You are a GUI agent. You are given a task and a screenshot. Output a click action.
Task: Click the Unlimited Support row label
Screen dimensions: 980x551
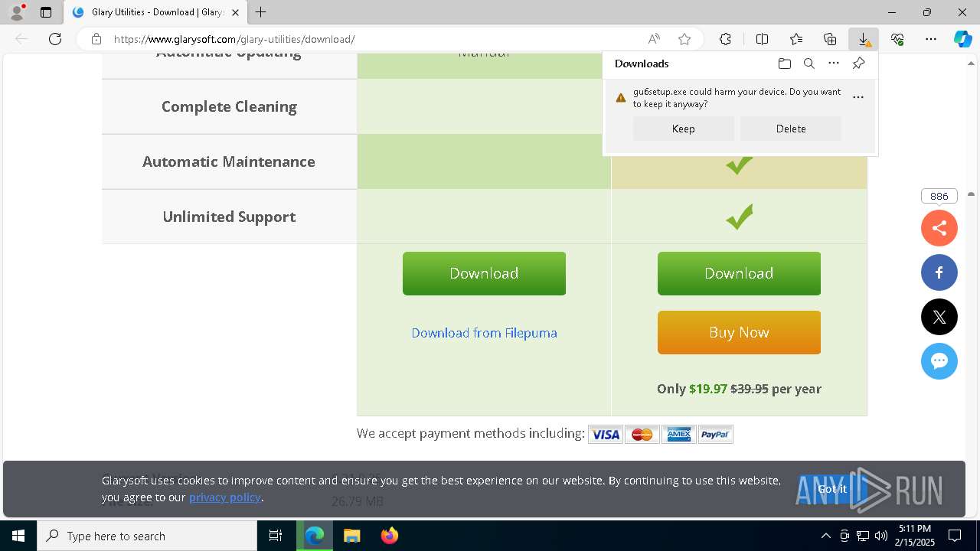(229, 217)
